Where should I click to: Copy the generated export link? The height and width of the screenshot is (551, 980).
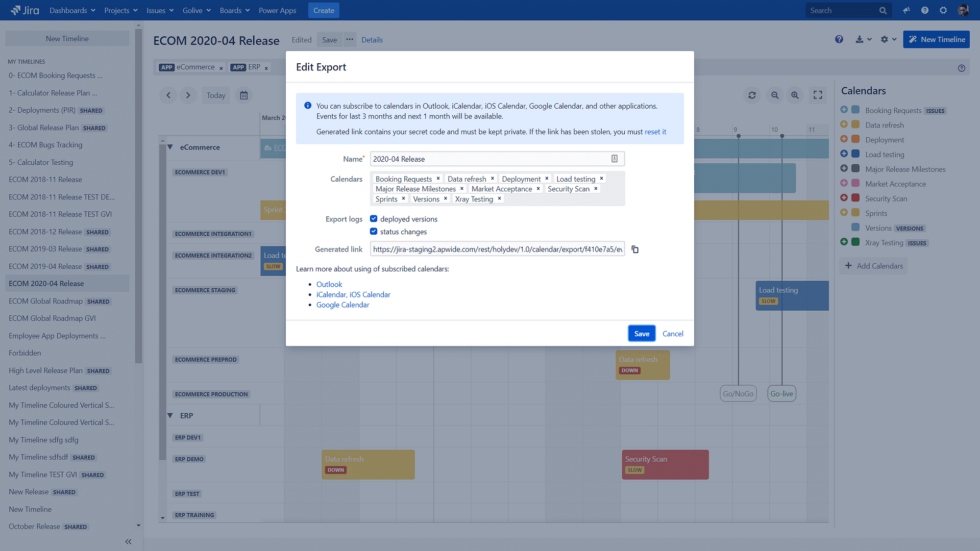click(x=635, y=249)
